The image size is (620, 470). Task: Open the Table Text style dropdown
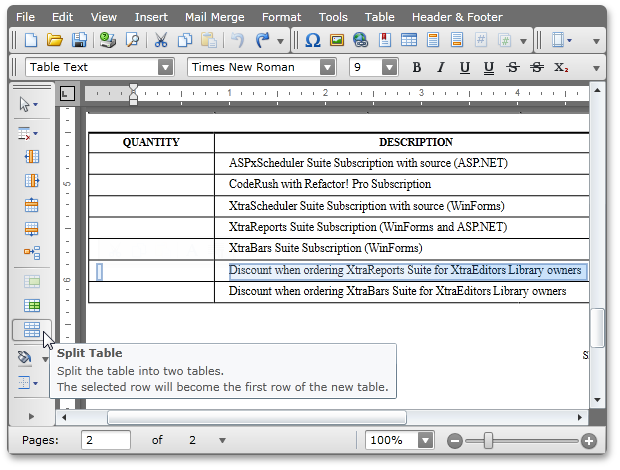[x=166, y=67]
